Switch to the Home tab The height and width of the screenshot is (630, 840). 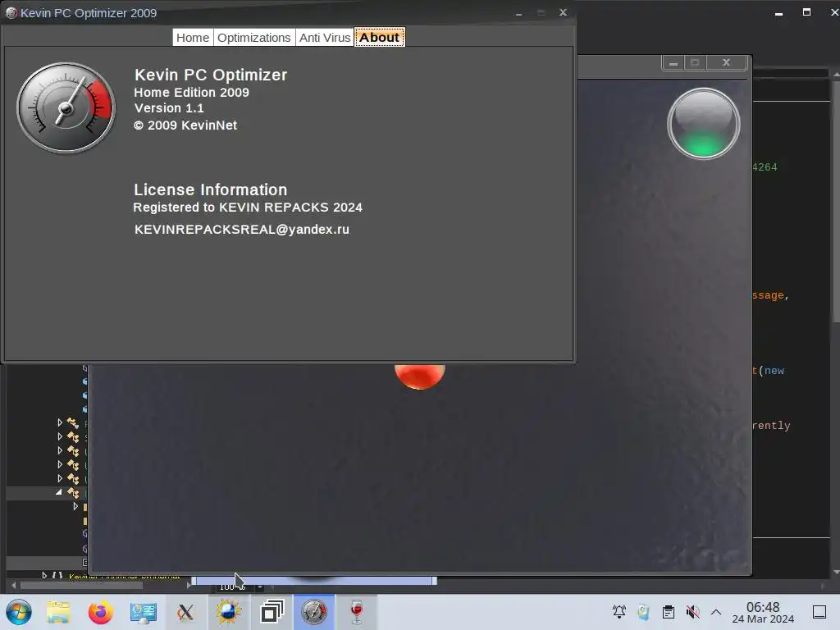point(192,38)
